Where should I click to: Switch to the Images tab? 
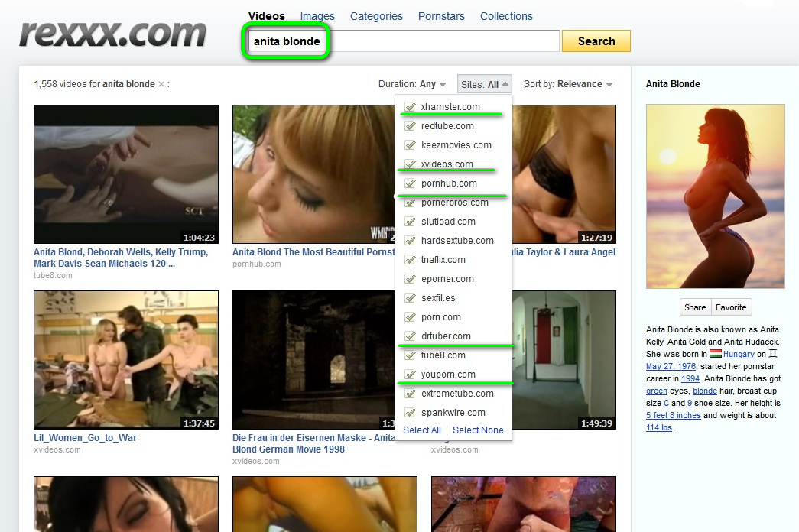click(x=317, y=16)
